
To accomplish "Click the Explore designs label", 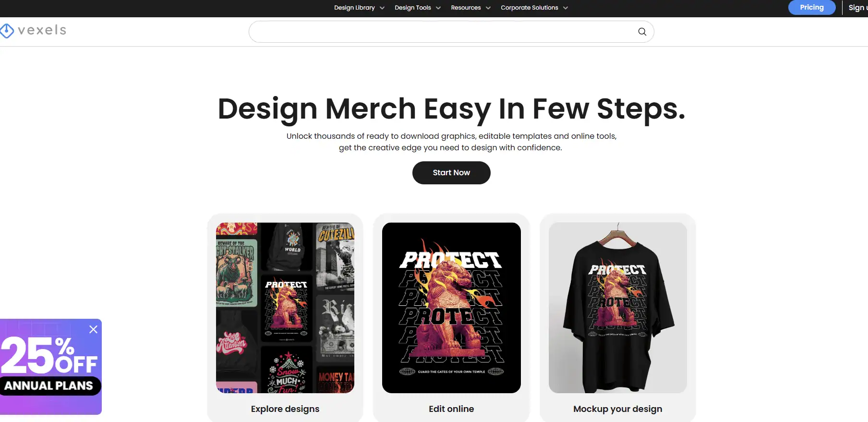I will [x=285, y=409].
